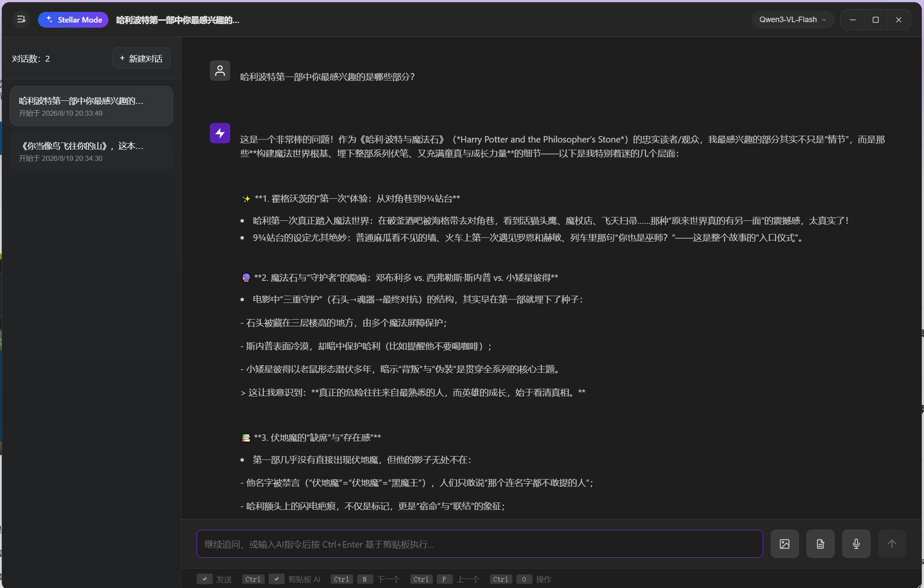Attach a file with the document icon

point(821,544)
